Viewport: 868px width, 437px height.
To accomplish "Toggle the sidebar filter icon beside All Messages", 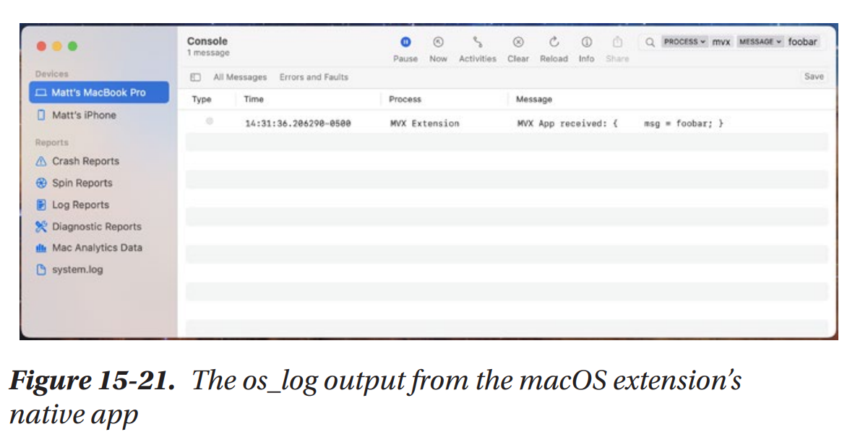I will click(195, 77).
